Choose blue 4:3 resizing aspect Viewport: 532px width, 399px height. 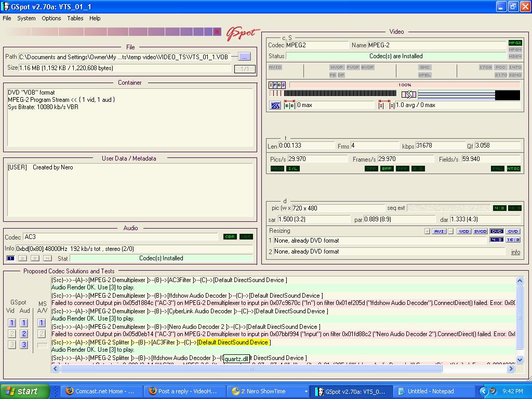pyautogui.click(x=497, y=240)
